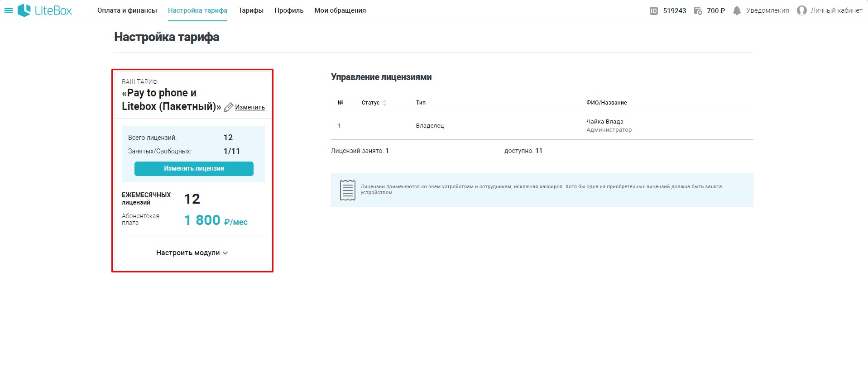Click Администратор role text

pos(609,130)
